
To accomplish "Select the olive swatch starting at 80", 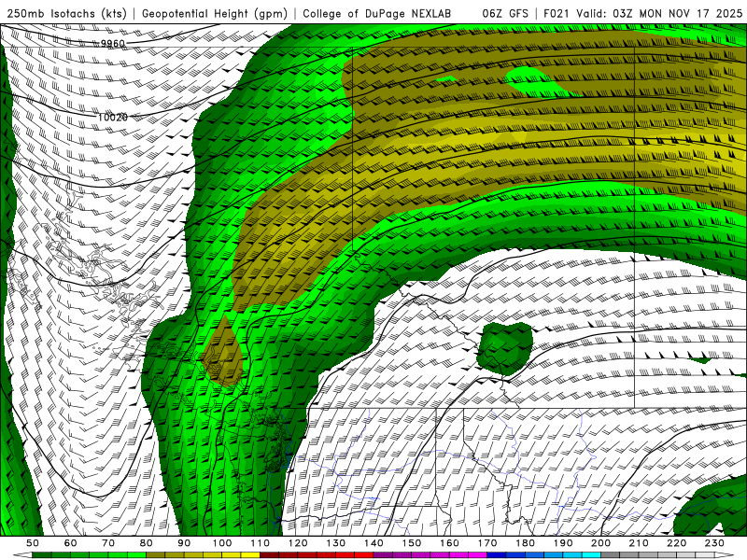I will pos(155,555).
